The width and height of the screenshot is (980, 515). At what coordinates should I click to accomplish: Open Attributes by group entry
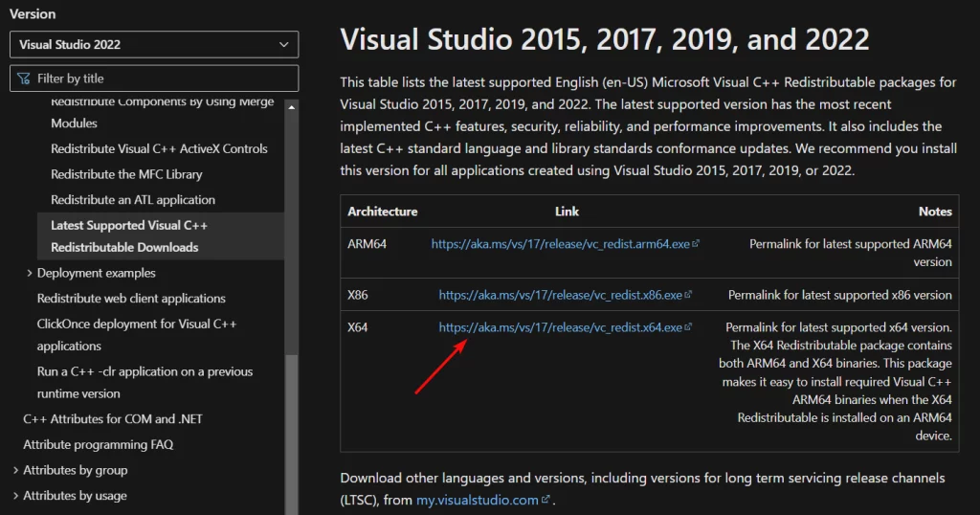pos(75,470)
